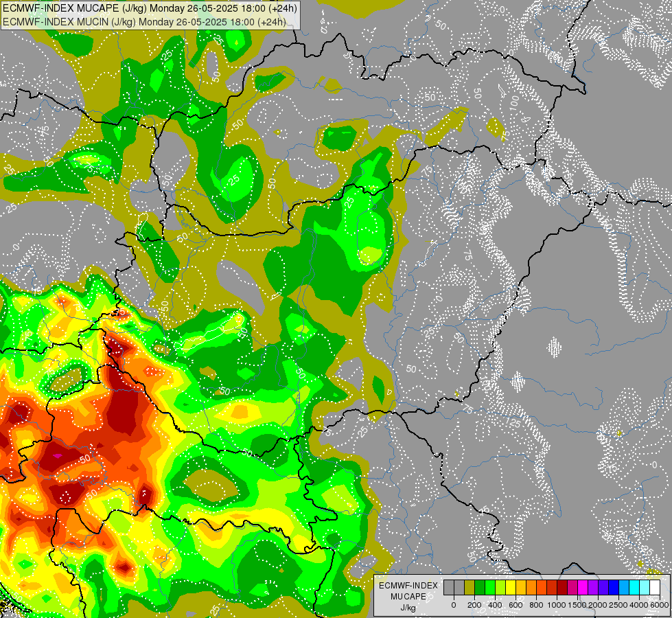Select the bright green legend swatch
672x618 pixels.
(x=490, y=587)
